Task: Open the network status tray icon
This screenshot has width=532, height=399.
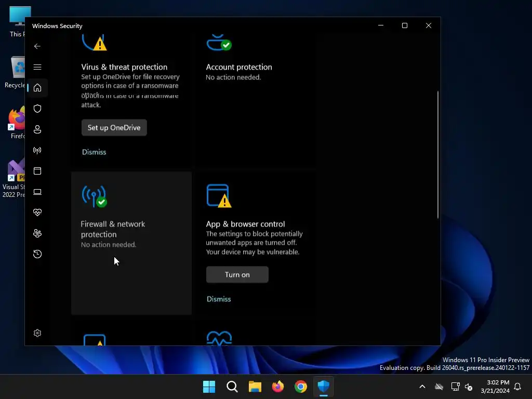Action: [x=455, y=387]
